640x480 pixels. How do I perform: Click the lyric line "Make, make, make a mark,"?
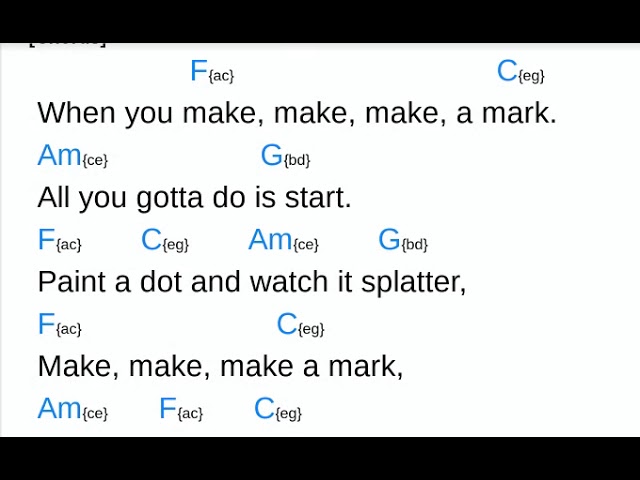click(x=220, y=366)
